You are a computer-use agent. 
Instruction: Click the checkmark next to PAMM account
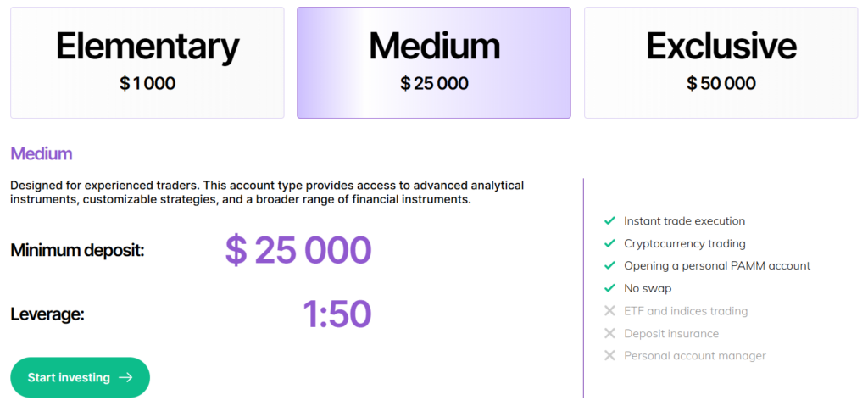tap(609, 266)
